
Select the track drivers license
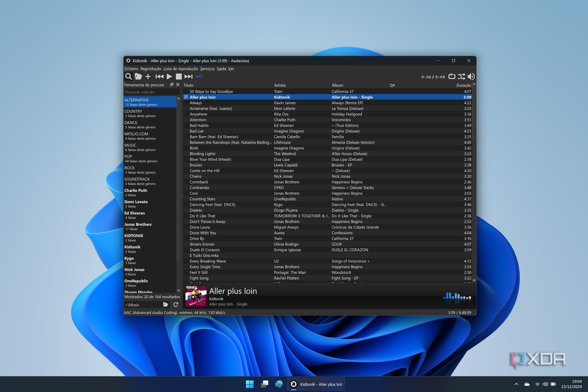coord(327,244)
